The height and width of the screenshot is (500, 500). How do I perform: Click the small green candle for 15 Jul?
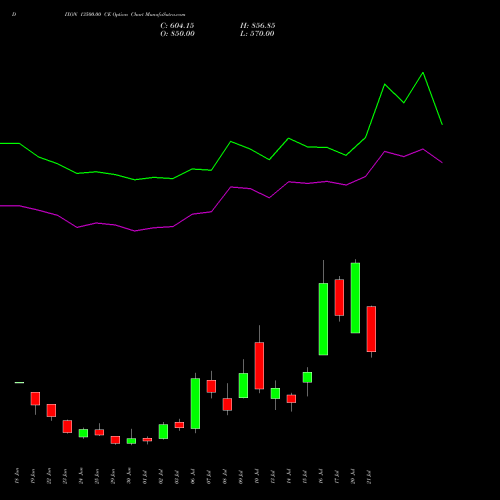click(307, 377)
